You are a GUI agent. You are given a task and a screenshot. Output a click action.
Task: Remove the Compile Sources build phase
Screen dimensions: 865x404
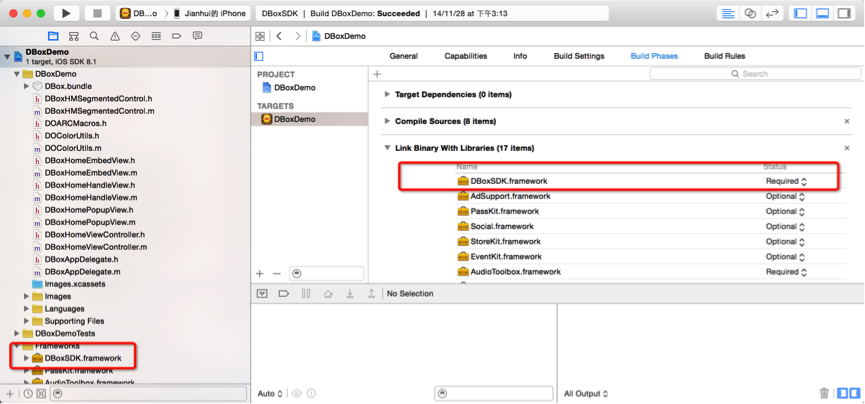[x=847, y=121]
